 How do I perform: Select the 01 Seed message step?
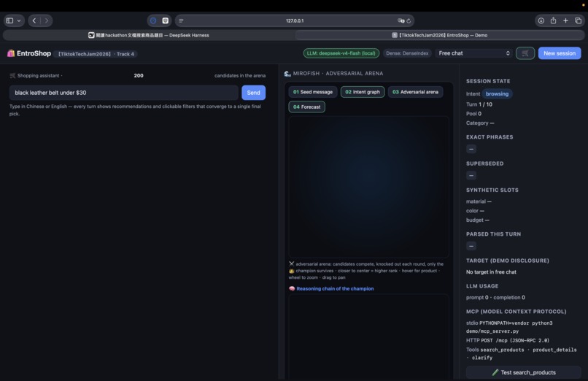point(313,92)
